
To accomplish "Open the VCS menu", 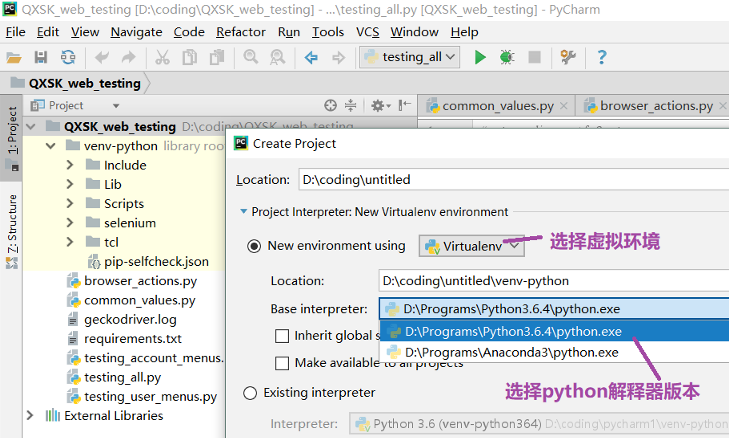I will tap(367, 32).
